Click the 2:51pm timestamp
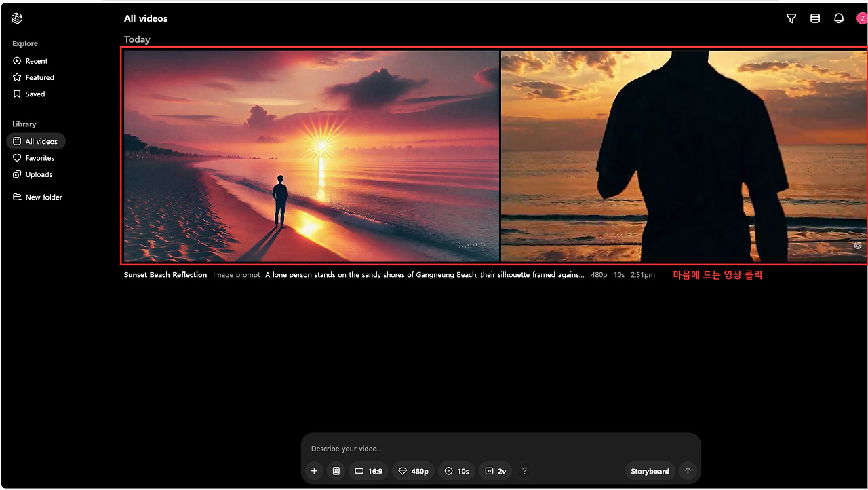The height and width of the screenshot is (490, 868). [x=643, y=275]
